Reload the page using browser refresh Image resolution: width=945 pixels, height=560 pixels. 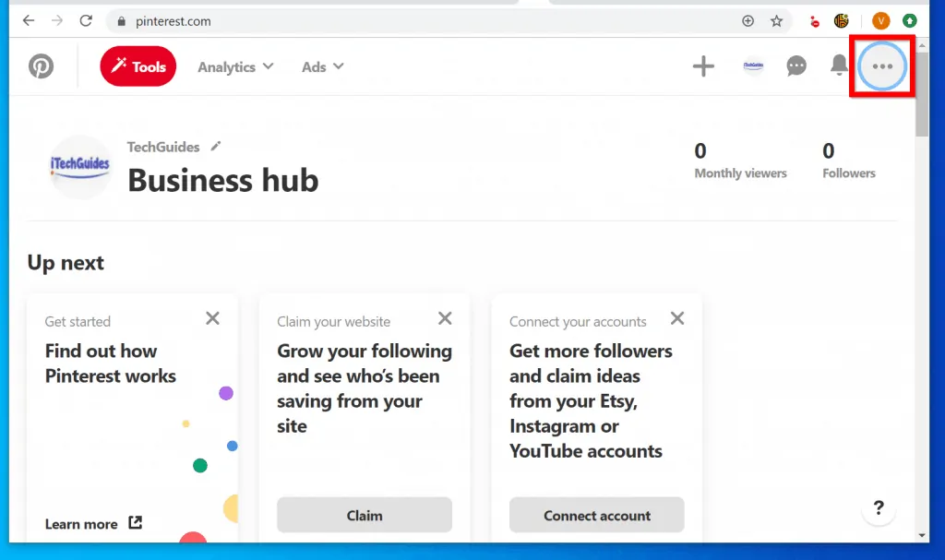click(86, 20)
